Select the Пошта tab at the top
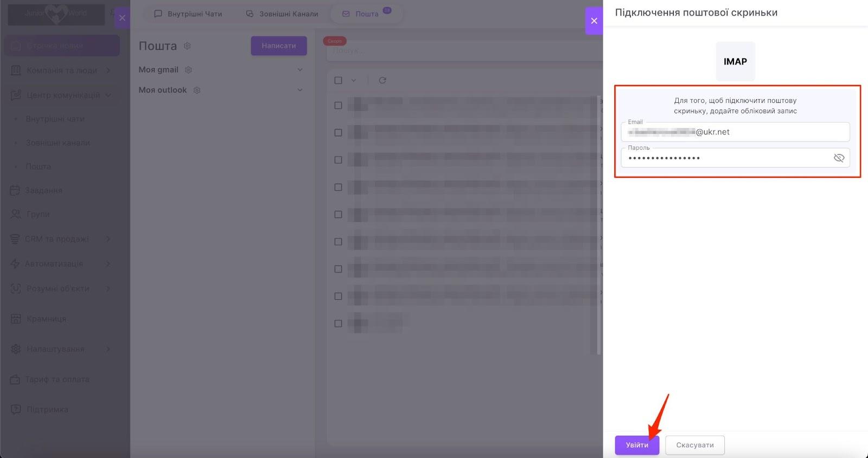The image size is (868, 458). coord(367,14)
